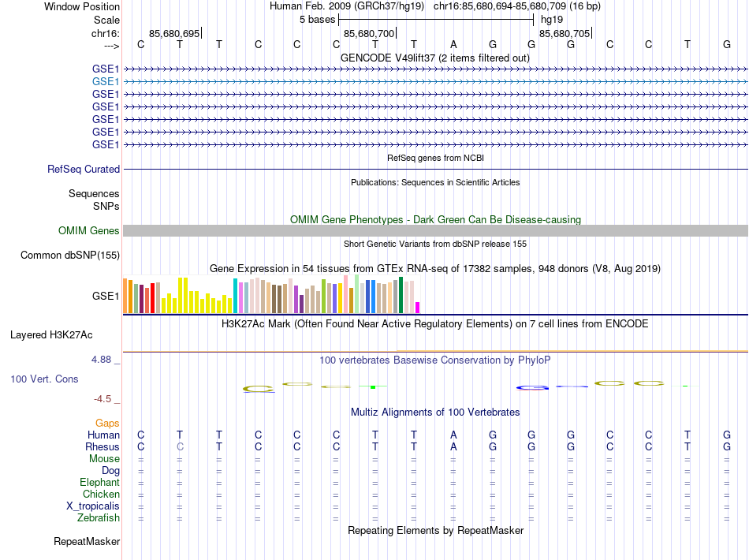
Task: Click H3K27Ac Mark track title
Action: [x=435, y=324]
